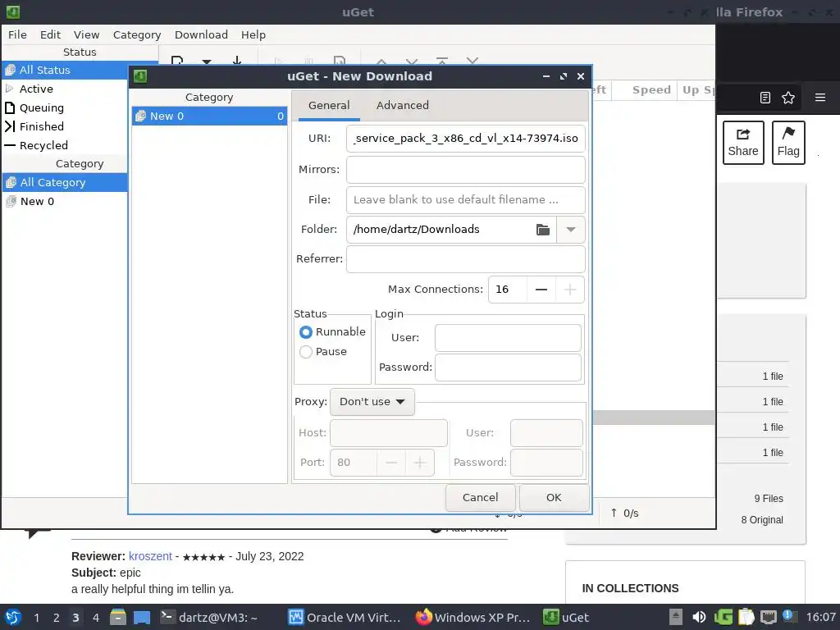The image size is (840, 630).
Task: Open the Folder history dropdown arrow
Action: coord(571,230)
